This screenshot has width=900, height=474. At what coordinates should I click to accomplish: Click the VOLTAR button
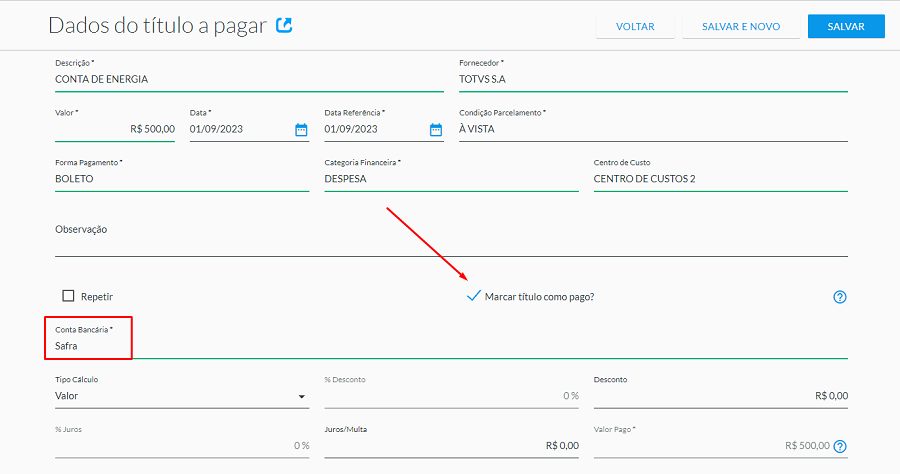click(635, 26)
